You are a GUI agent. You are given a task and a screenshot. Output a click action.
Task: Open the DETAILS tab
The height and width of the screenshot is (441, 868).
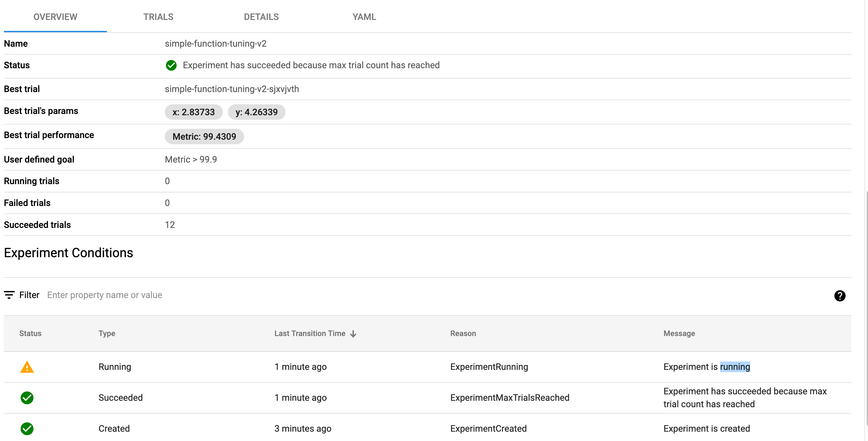click(261, 17)
